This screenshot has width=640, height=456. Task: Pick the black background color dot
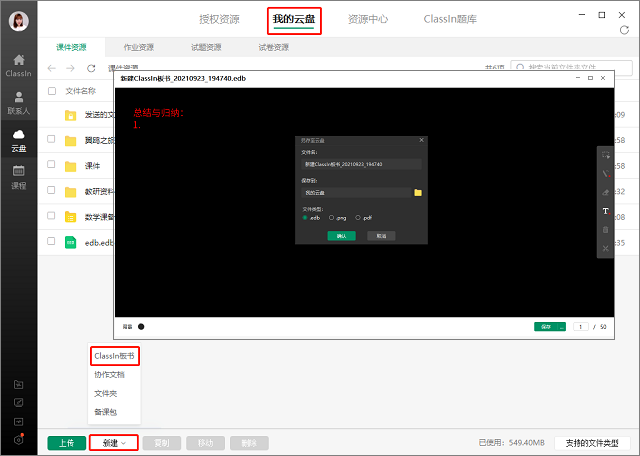click(141, 327)
